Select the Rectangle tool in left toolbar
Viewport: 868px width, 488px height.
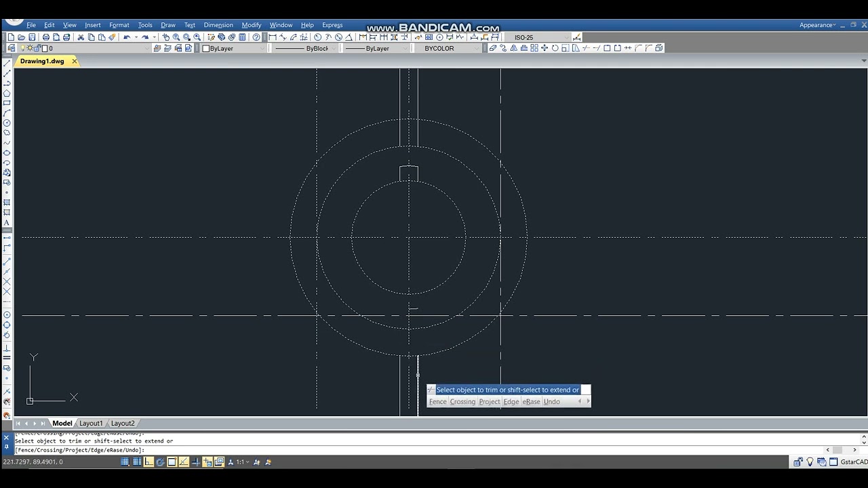[x=7, y=103]
